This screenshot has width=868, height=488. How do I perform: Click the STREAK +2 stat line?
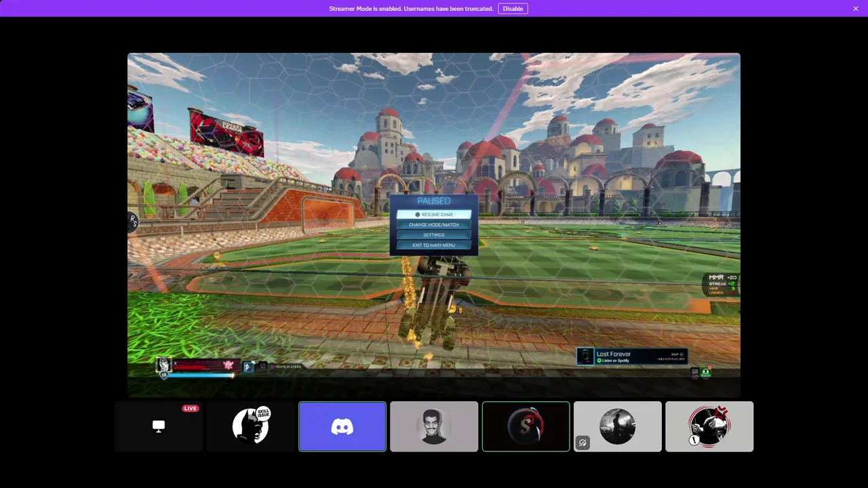pos(722,283)
